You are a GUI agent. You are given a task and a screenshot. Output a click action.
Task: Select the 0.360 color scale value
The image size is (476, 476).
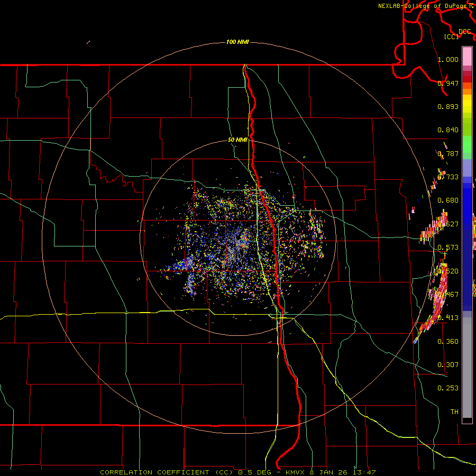tap(448, 342)
